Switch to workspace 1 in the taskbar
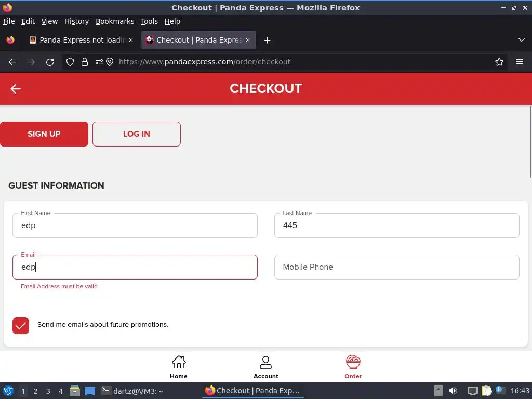Viewport: 532px width, 399px height. point(23,391)
